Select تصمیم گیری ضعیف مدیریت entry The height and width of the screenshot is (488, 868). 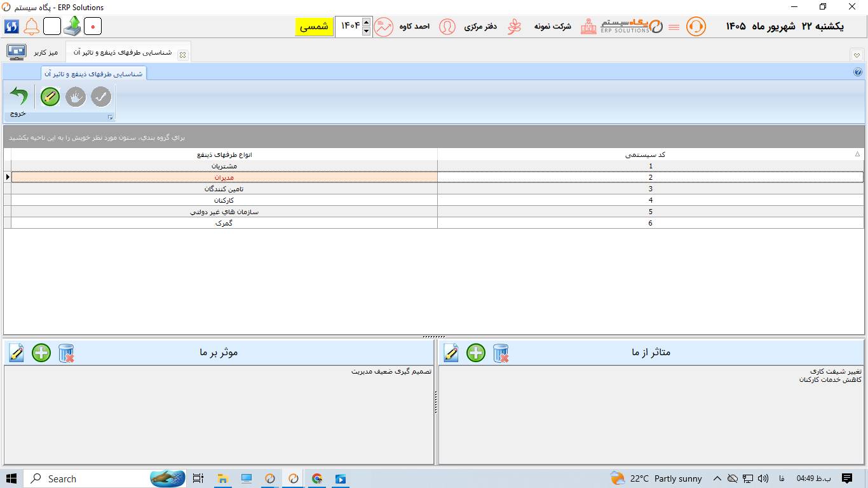391,371
